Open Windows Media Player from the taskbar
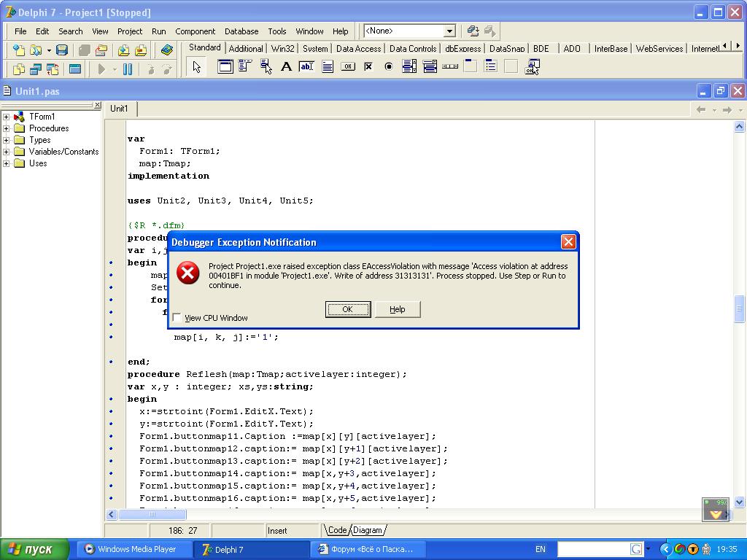This screenshot has height=560, width=747. pyautogui.click(x=131, y=549)
